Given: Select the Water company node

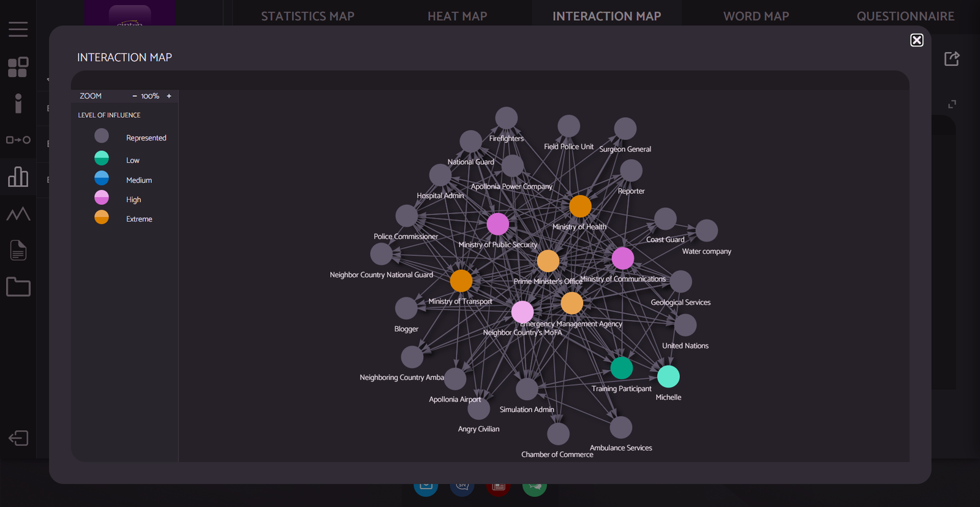Looking at the screenshot, I should coord(707,231).
